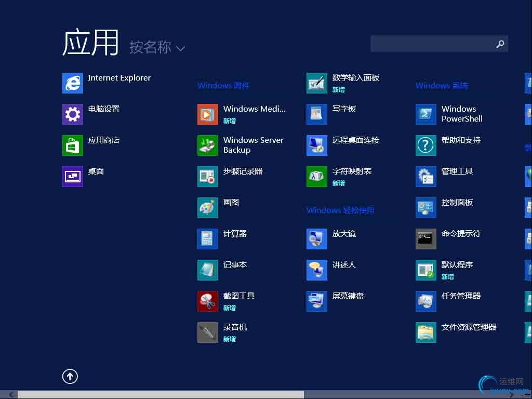
Task: Click the up arrow to return to Start
Action: 70,376
